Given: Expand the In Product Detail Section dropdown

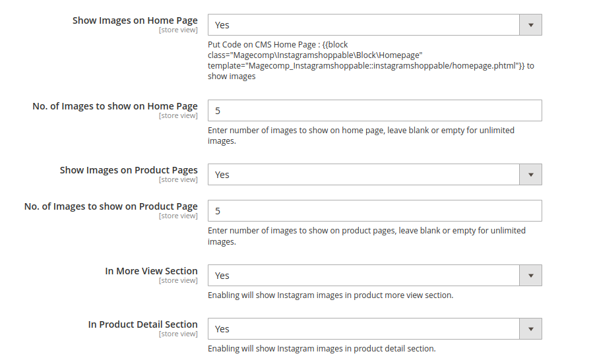Looking at the screenshot, I should click(x=375, y=329).
